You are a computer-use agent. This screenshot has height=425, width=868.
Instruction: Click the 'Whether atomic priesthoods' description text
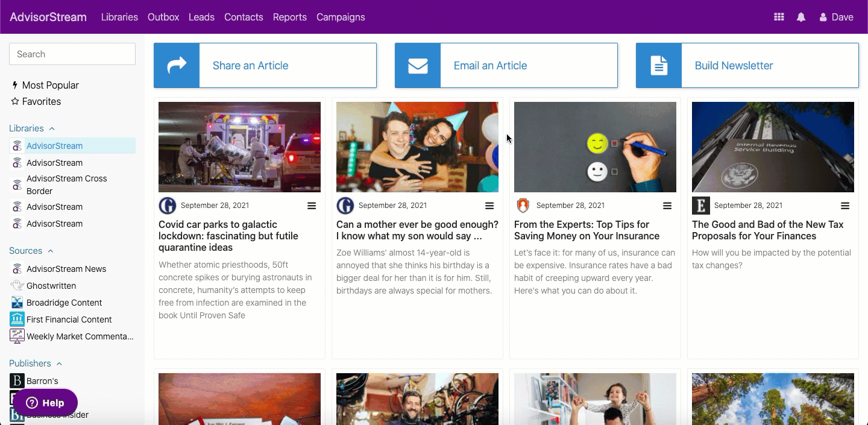(236, 291)
